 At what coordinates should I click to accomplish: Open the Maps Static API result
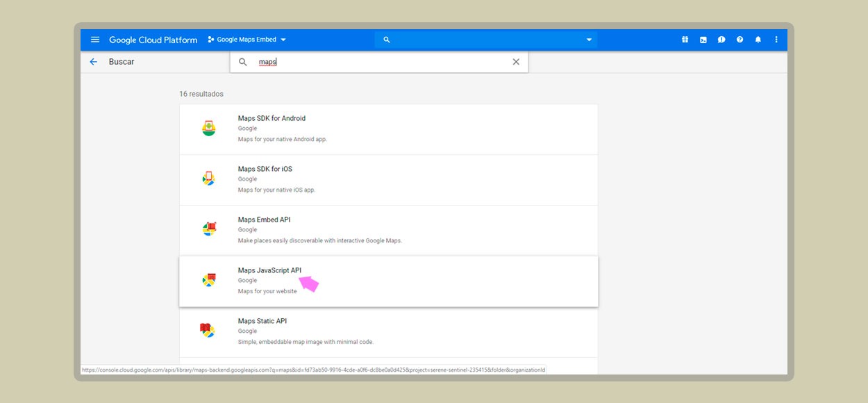(x=389, y=332)
